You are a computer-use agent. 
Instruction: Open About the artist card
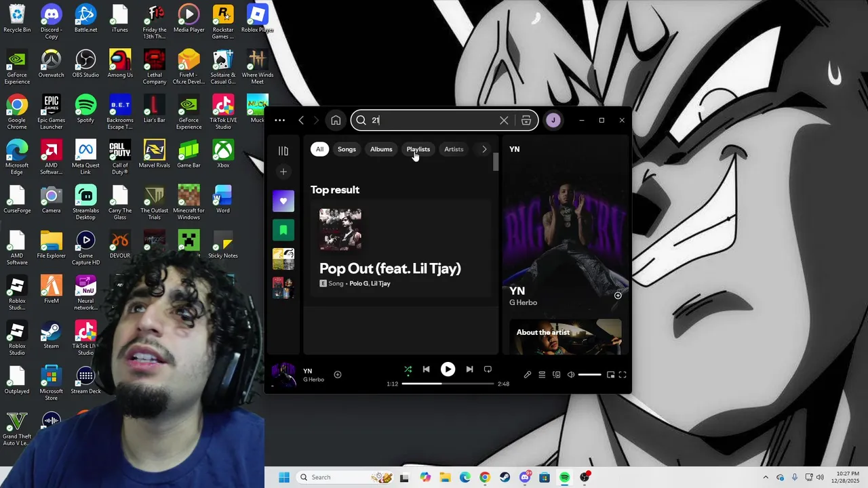566,337
